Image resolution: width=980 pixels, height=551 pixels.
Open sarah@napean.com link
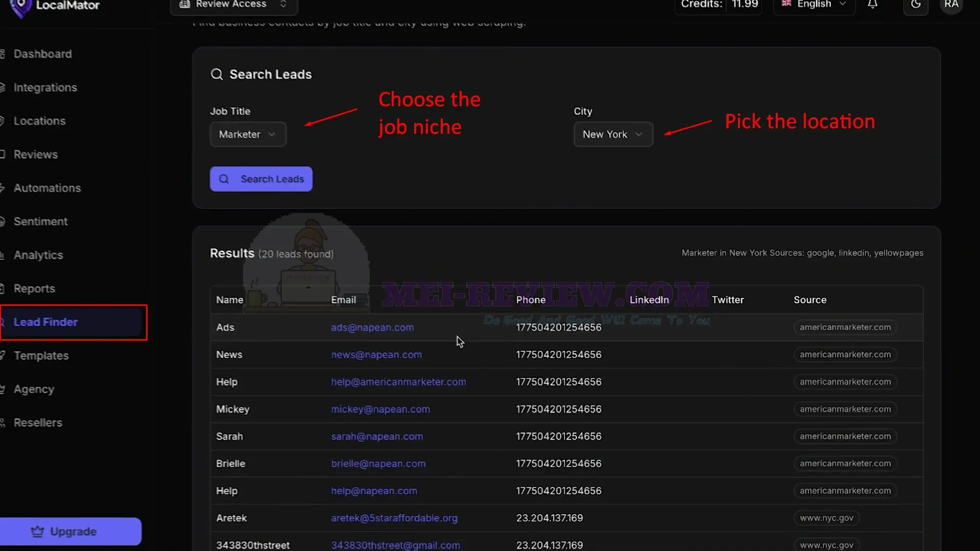377,437
